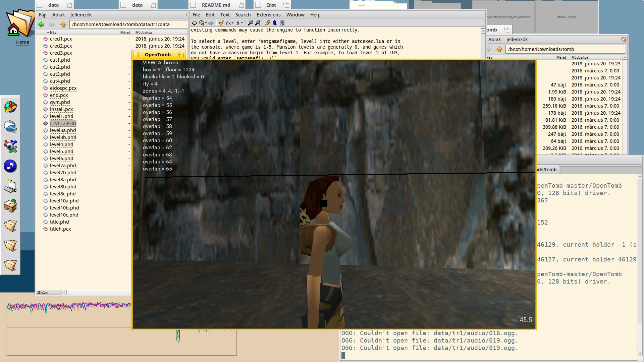Click the Find Next magnifier icon

click(x=258, y=23)
